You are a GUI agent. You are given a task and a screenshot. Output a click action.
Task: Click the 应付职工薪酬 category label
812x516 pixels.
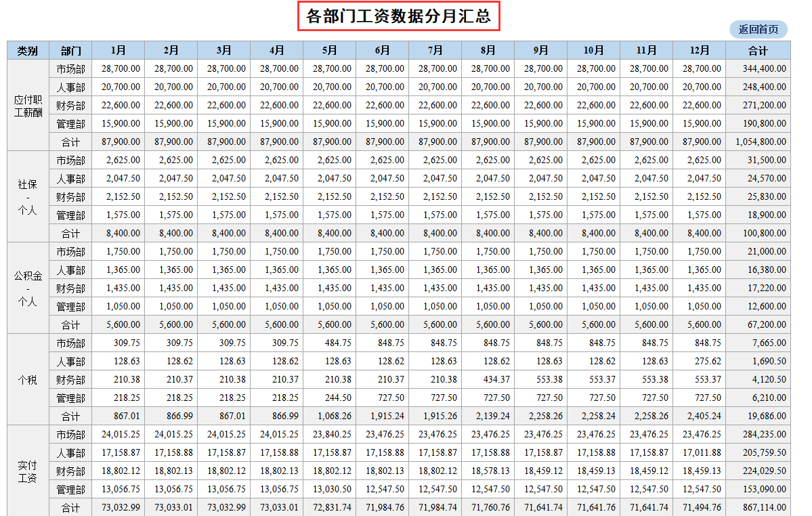(x=27, y=105)
